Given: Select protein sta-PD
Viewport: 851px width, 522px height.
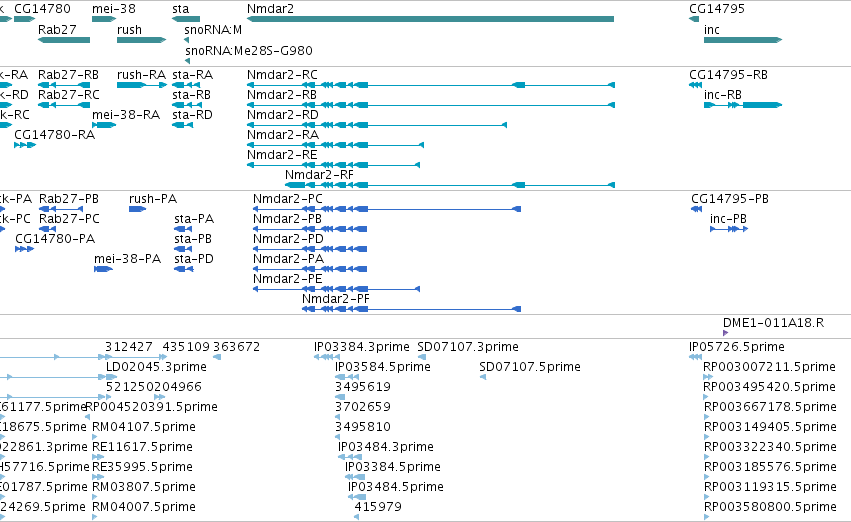Looking at the screenshot, I should click(184, 269).
